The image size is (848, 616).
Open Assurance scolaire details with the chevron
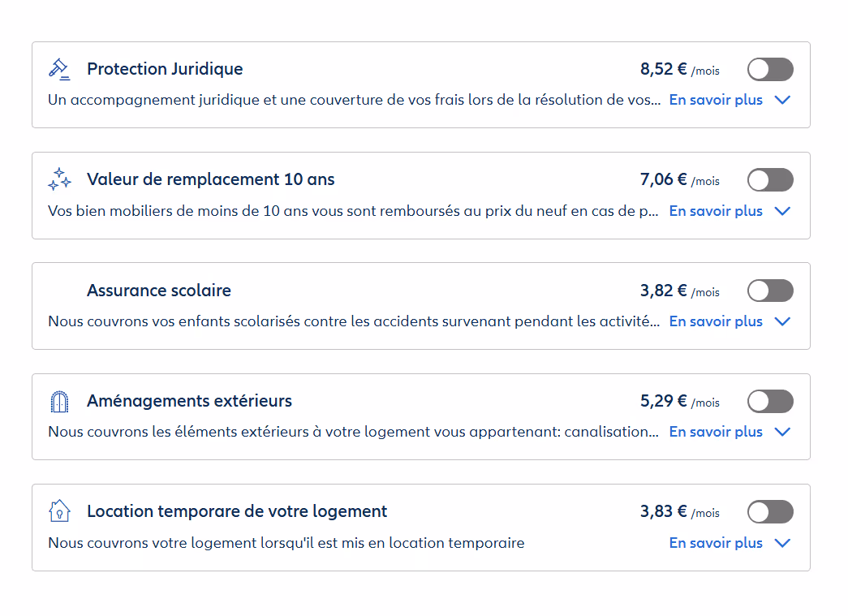click(x=782, y=321)
